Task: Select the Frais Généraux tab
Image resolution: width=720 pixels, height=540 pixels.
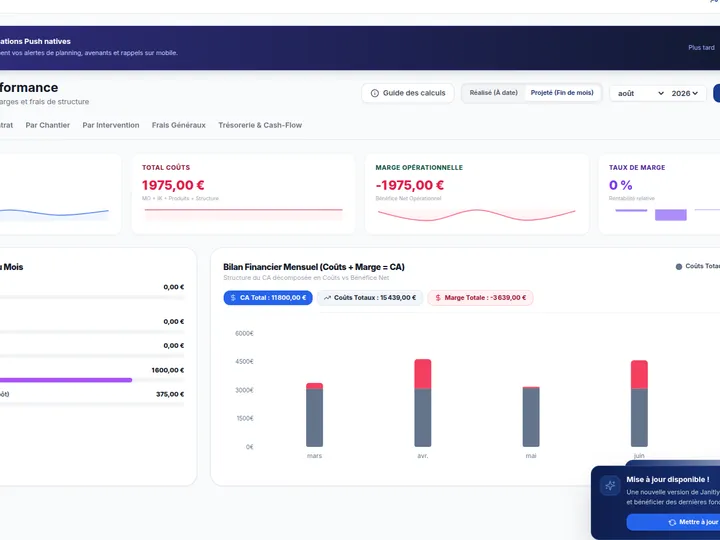Action: [x=179, y=125]
